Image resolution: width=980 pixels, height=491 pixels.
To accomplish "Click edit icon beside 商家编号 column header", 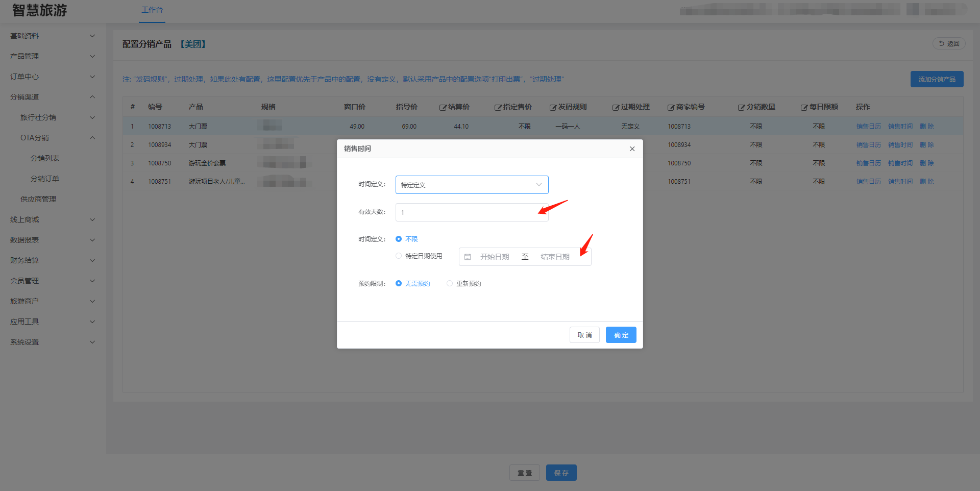I will tap(671, 108).
